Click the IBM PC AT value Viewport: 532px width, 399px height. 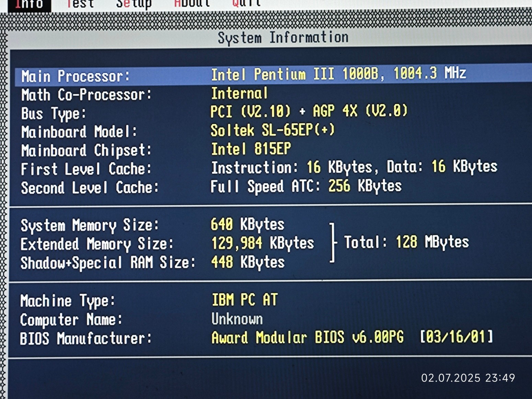coord(244,300)
